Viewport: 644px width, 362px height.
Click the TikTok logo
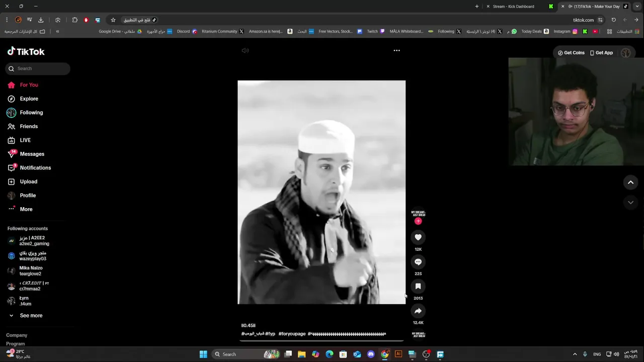tap(26, 51)
